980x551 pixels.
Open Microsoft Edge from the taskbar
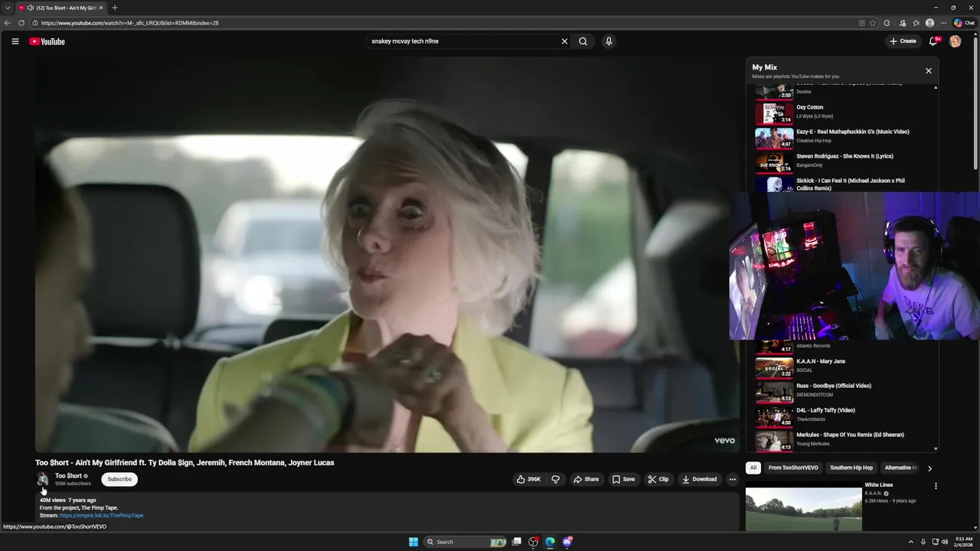click(x=550, y=542)
